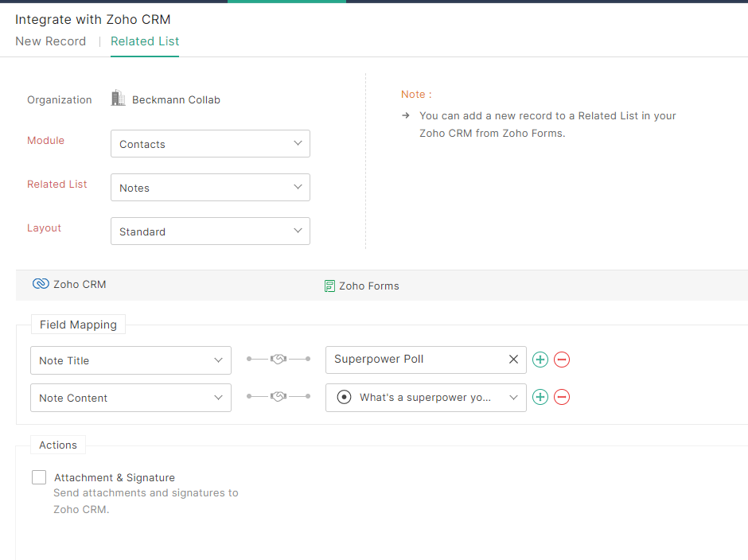Click the organization building icon

pyautogui.click(x=118, y=99)
